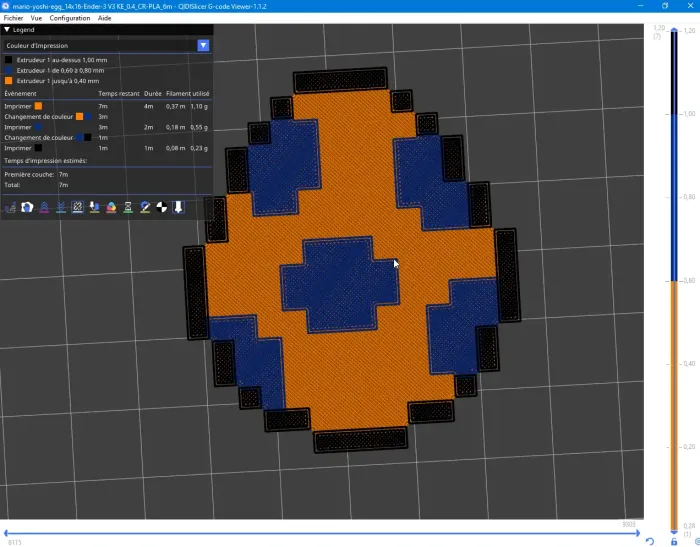Close the QIDISlicer G-code Viewer window
Image resolution: width=700 pixels, height=547 pixels.
click(690, 6)
